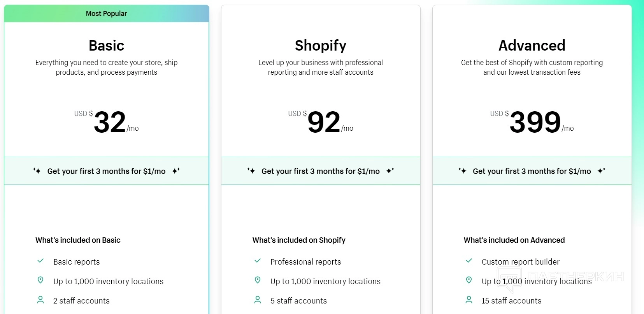This screenshot has width=644, height=314.
Task: Select the Shopify plan's $1/mo promo offer
Action: point(320,171)
